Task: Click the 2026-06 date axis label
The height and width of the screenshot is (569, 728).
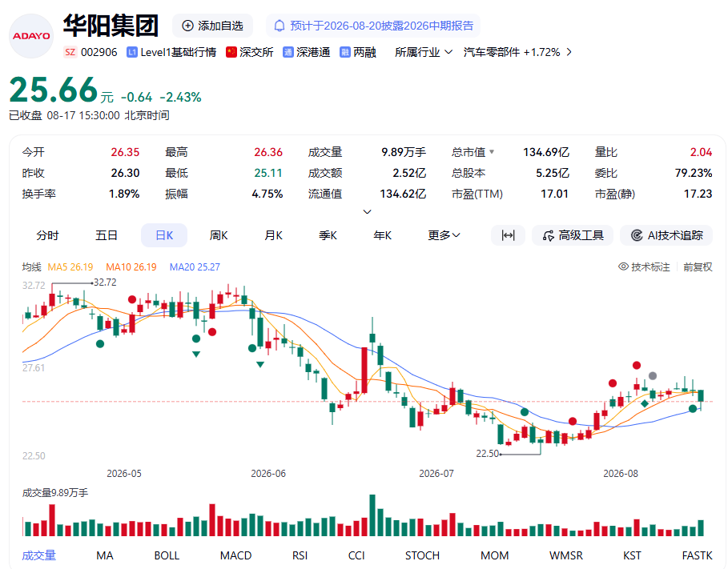Action: 268,474
